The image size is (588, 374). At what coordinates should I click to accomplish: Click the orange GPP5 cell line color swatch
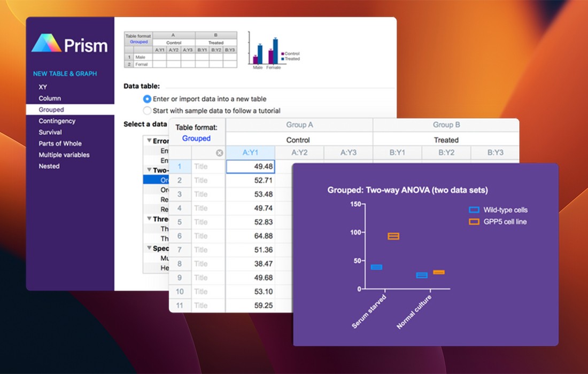pyautogui.click(x=474, y=222)
